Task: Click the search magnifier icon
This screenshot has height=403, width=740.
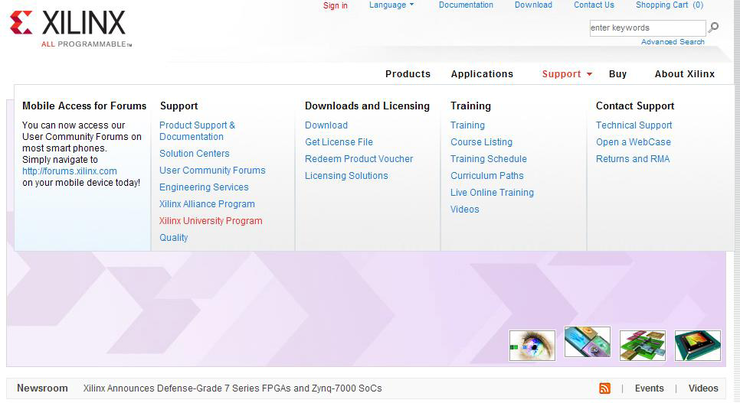Action: [714, 28]
